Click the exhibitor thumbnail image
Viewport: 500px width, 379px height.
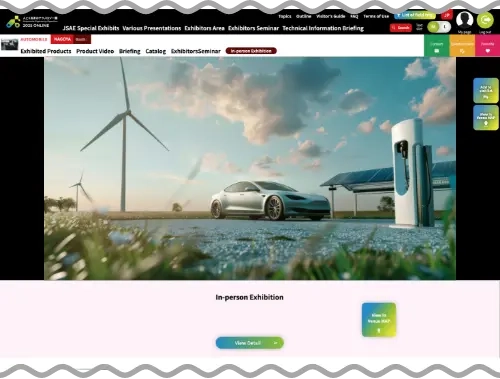point(10,45)
